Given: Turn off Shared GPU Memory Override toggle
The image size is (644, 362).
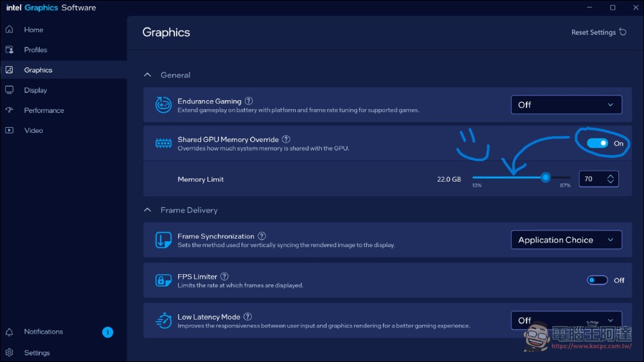Looking at the screenshot, I should [597, 143].
